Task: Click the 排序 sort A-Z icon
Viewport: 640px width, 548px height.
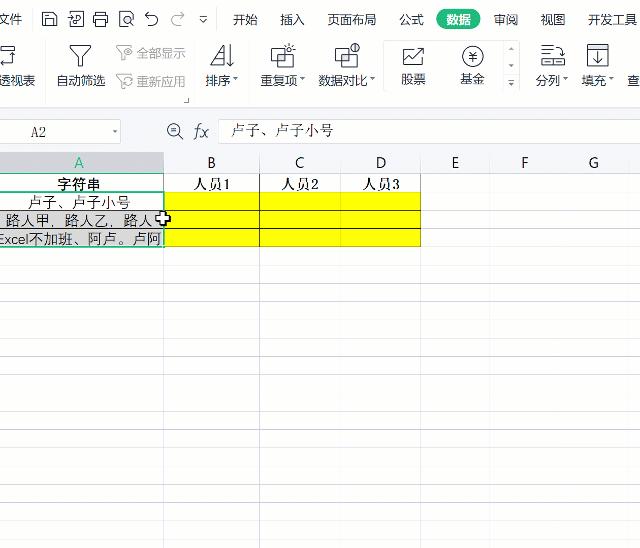Action: 222,55
